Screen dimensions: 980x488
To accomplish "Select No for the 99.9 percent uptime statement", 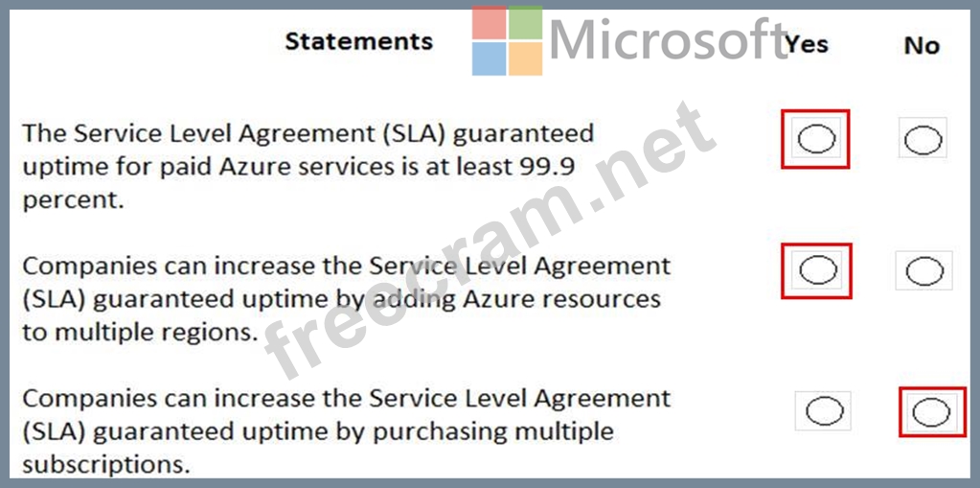I will [x=923, y=142].
